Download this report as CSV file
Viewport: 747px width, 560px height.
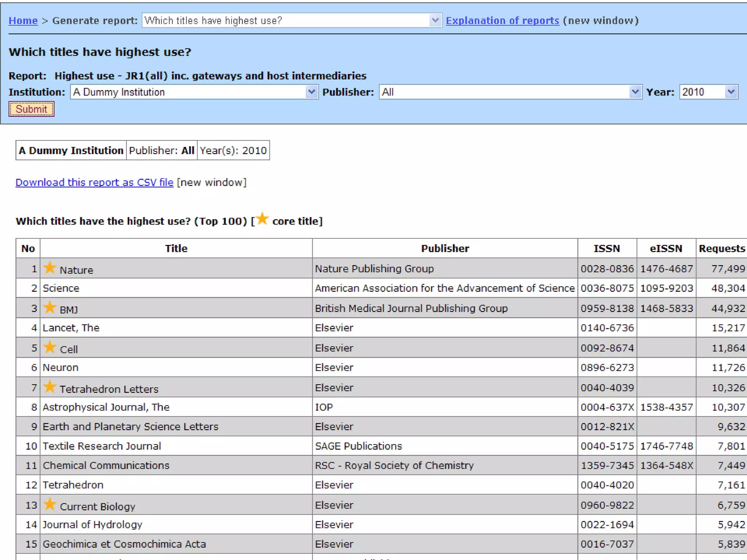pos(94,182)
